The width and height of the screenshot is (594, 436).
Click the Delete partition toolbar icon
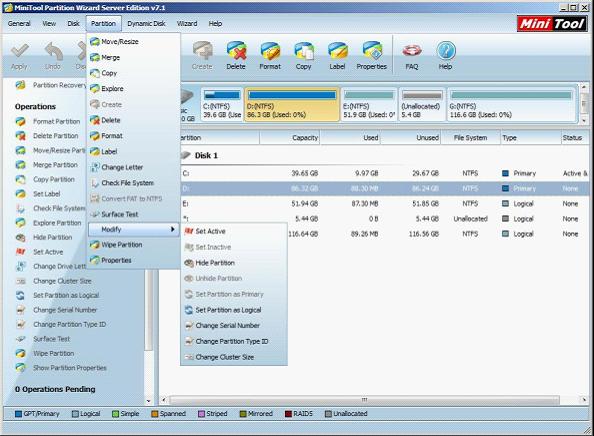coord(236,55)
